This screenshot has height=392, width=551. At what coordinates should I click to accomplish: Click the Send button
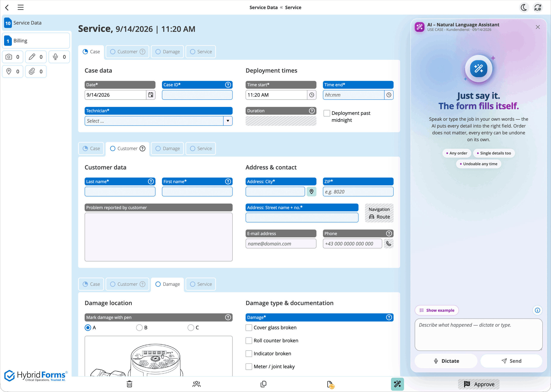(511, 361)
